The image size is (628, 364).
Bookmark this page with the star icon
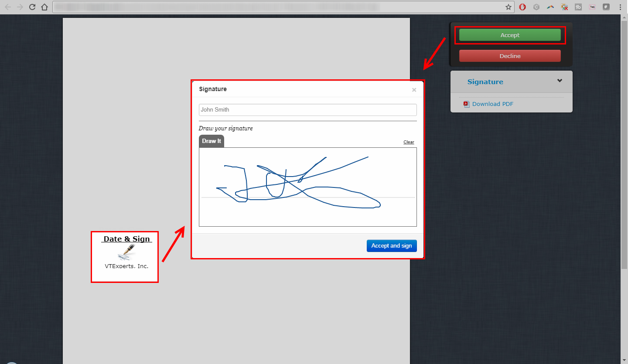[x=508, y=7]
